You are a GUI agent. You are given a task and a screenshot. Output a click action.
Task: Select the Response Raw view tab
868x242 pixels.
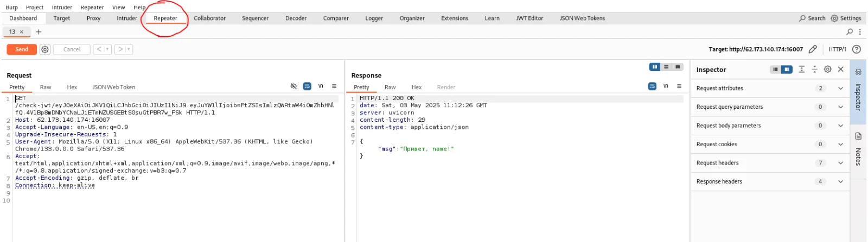[390, 87]
